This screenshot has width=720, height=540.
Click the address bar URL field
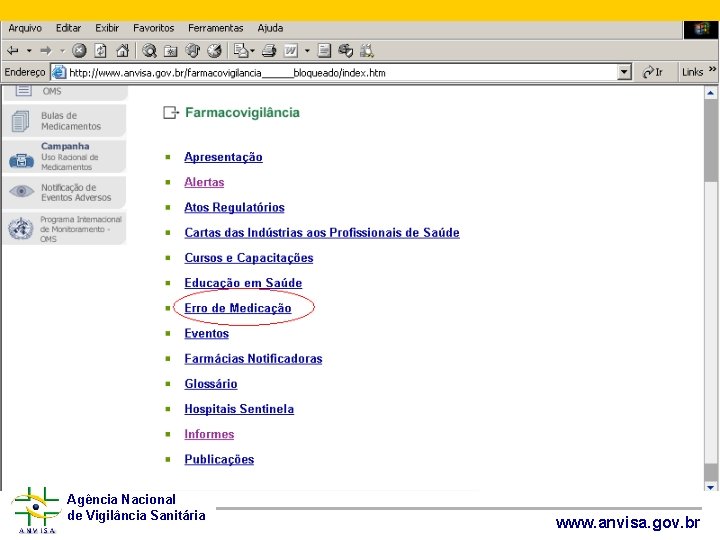click(341, 73)
